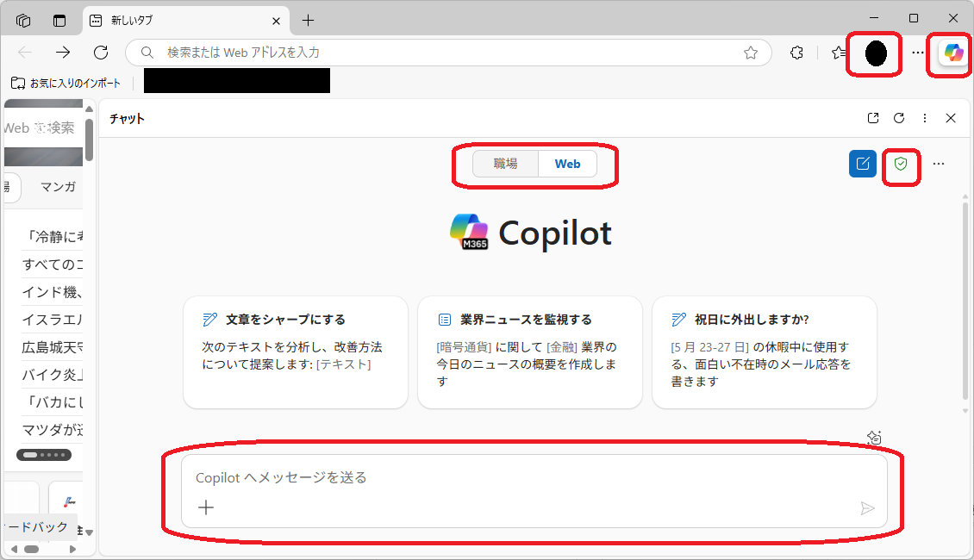Select the 新しいタブ browser tab
974x560 pixels.
186,21
